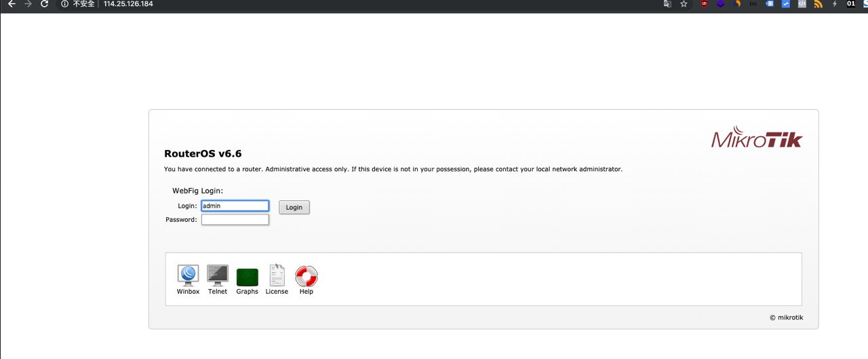
Task: Click the Graphs text label
Action: click(x=247, y=292)
